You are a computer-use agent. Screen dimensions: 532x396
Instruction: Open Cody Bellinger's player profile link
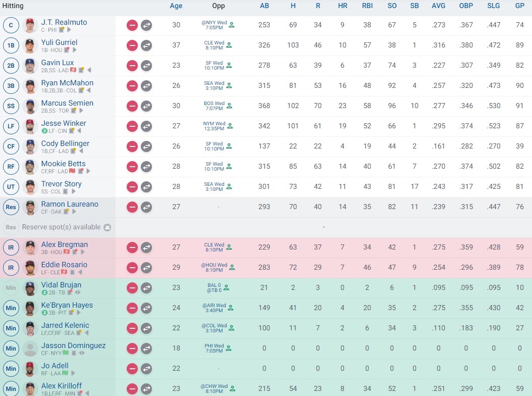click(65, 143)
